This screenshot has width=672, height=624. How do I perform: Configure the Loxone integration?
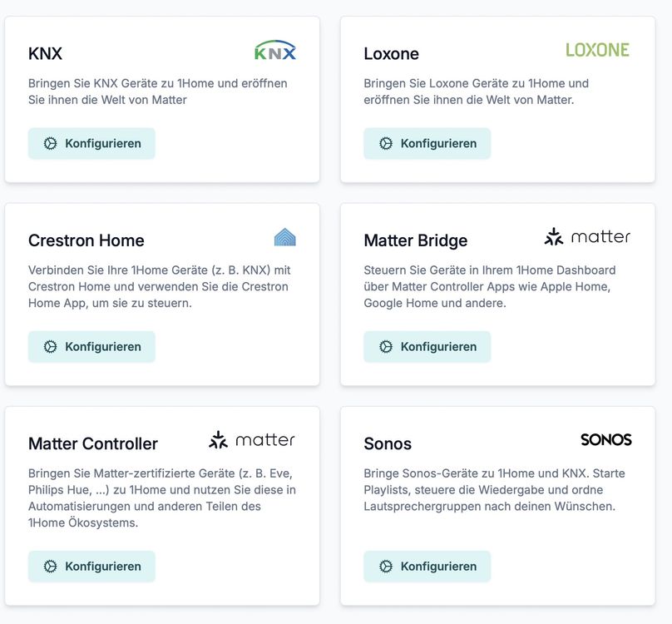click(427, 143)
